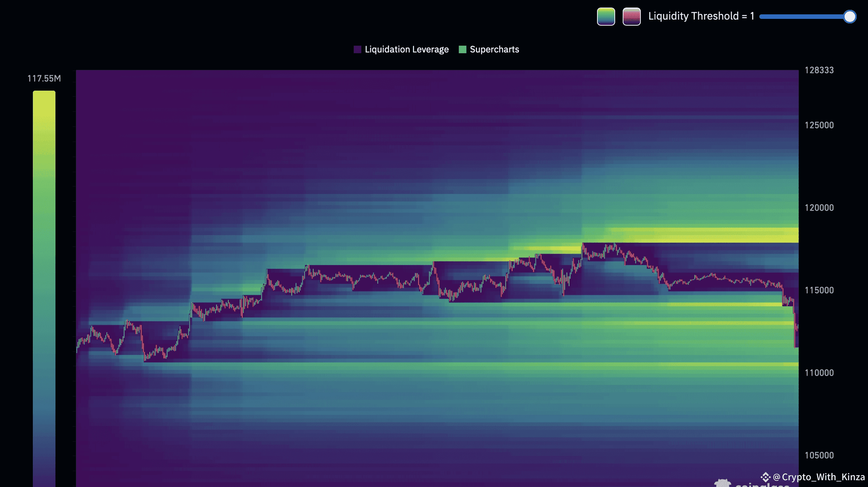Toggle the Supercharts legend series
Screen dimensions: 868x487
(494, 49)
